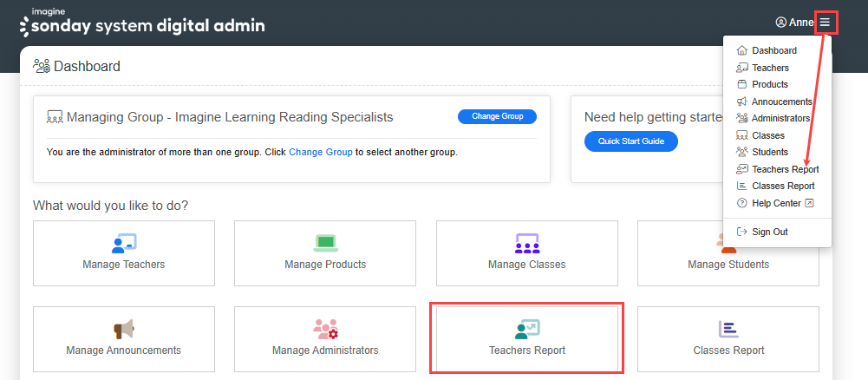Click the external link icon after Help Center
868x380 pixels.
tap(809, 203)
